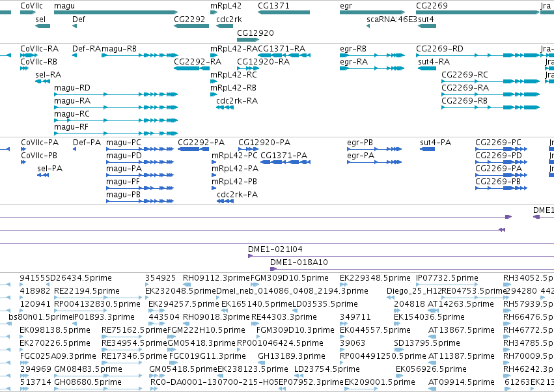The image size is (554, 392).
Task: Click transcript egr-RB
Action: (353, 49)
